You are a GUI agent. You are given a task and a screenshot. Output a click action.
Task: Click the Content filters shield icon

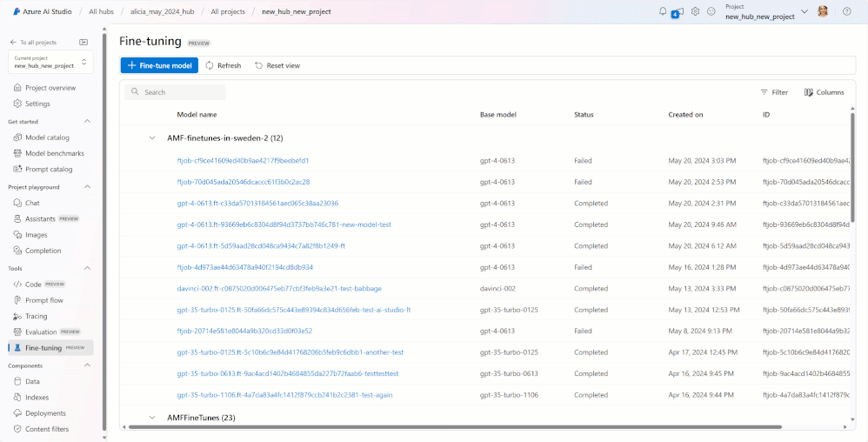click(17, 429)
